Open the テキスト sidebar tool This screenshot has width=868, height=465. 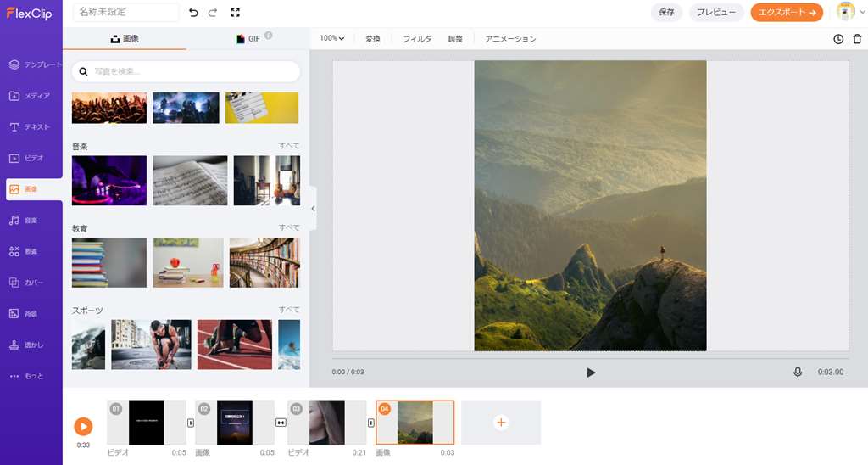click(x=31, y=127)
